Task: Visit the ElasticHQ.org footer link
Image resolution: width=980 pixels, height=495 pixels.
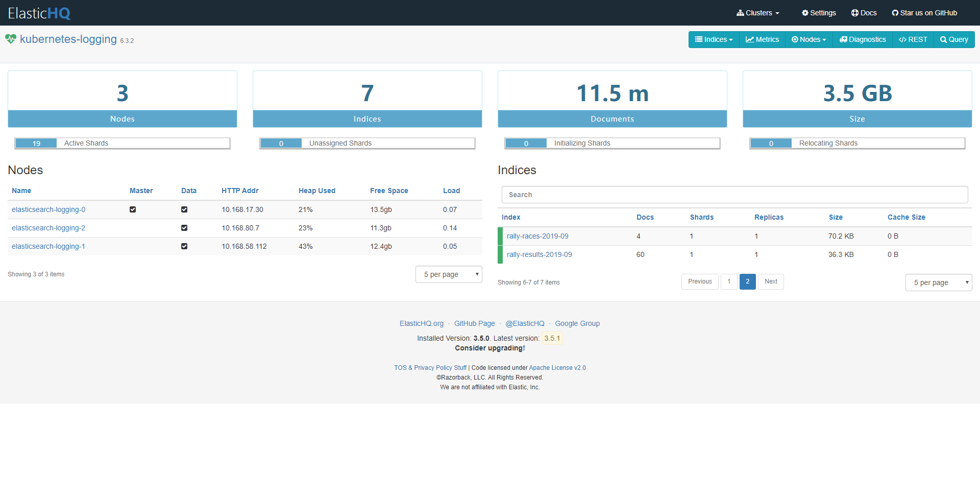Action: [x=422, y=323]
